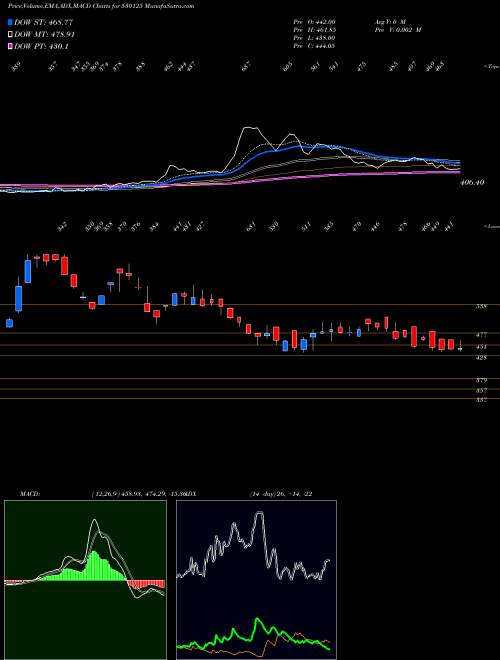
Task: Click the blue DOW ST legend swatch
Action: (10, 22)
